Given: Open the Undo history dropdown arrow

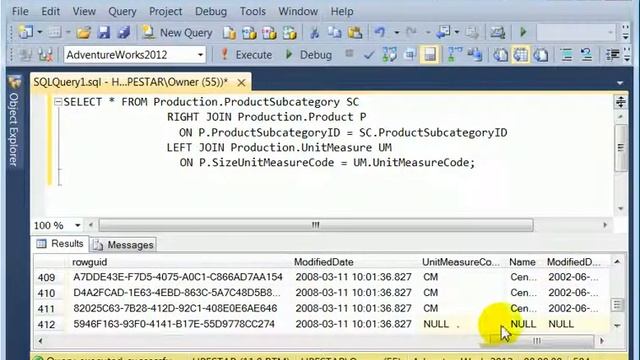Looking at the screenshot, I should (x=396, y=32).
